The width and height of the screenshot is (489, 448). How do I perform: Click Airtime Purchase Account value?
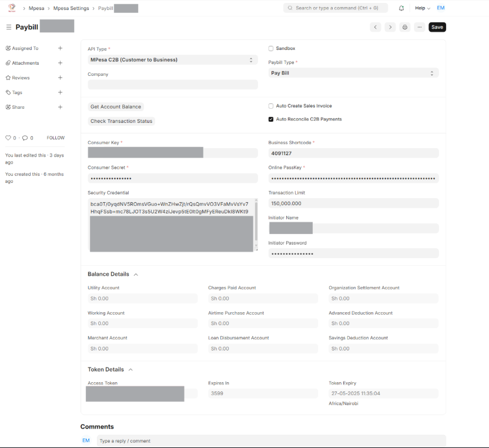point(263,323)
